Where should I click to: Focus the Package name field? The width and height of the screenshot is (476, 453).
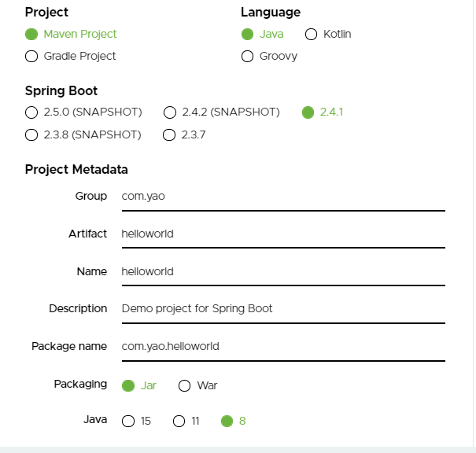tap(282, 347)
